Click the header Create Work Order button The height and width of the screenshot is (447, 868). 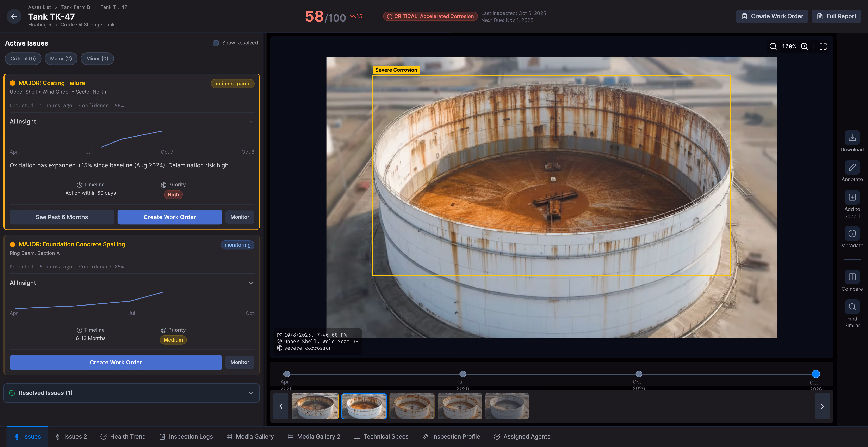(x=772, y=16)
